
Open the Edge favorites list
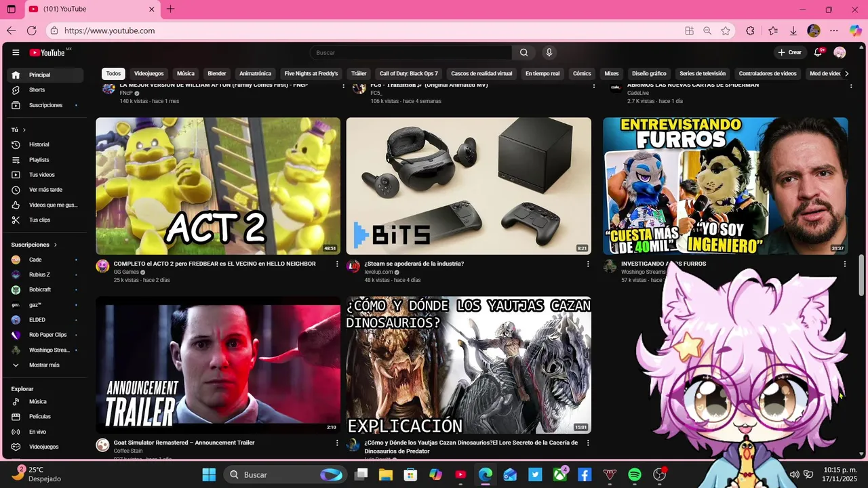coord(773,30)
